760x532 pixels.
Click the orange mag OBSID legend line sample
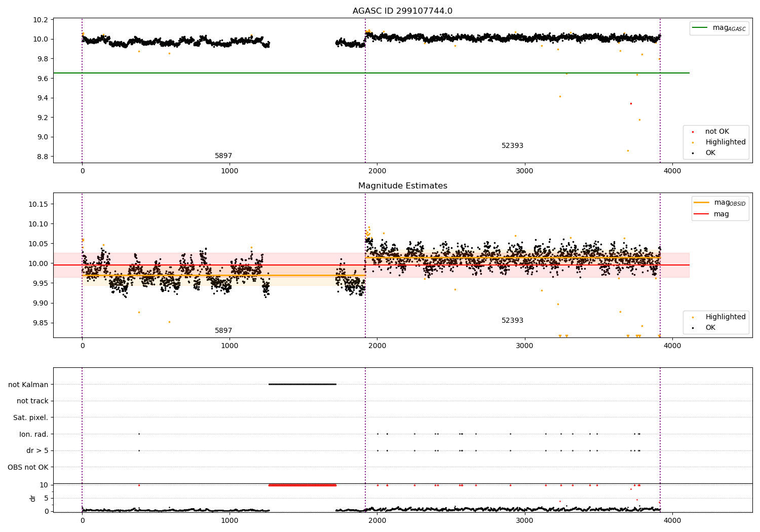702,203
